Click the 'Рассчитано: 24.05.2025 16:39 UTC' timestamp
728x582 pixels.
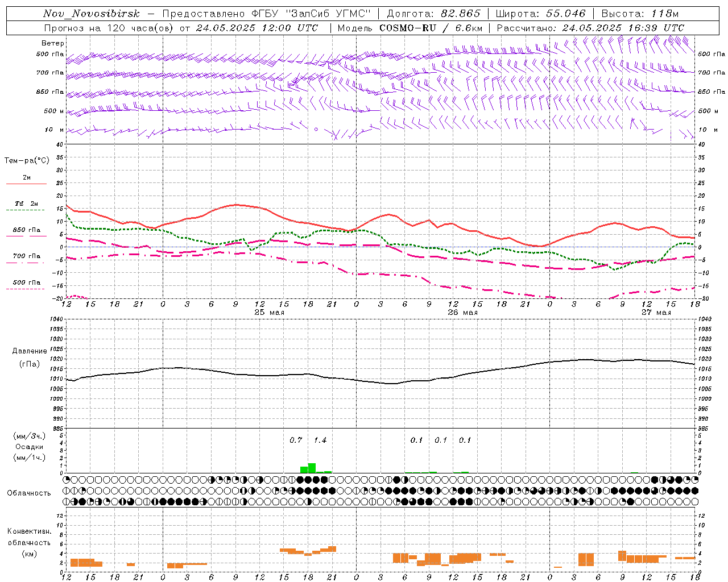tap(590, 28)
